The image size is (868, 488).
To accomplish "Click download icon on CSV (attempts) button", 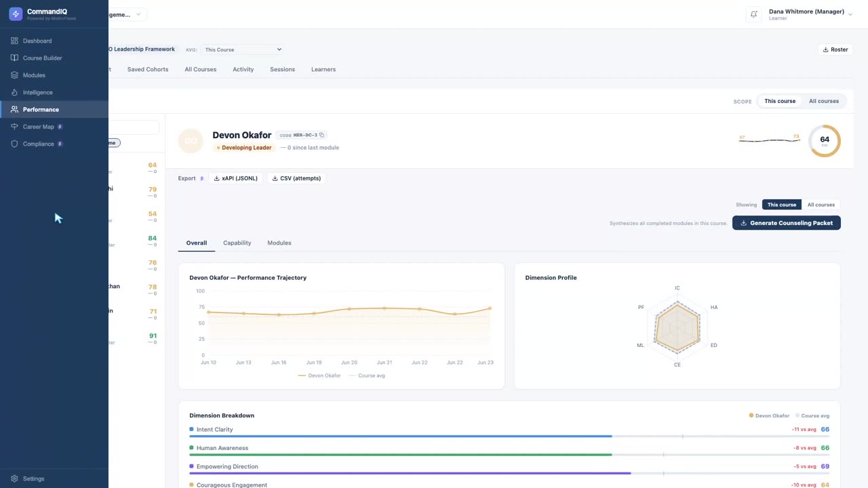I will 275,178.
